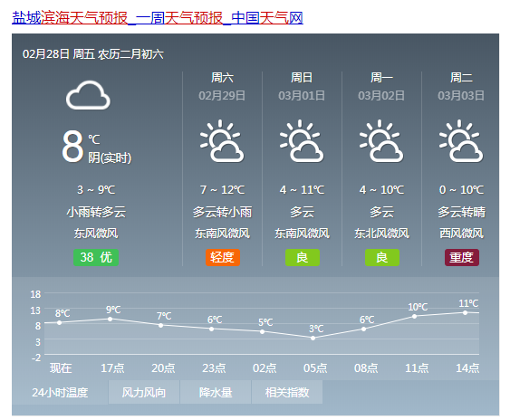
Task: Click the 多云转小雨 condition text
Action: (x=222, y=212)
